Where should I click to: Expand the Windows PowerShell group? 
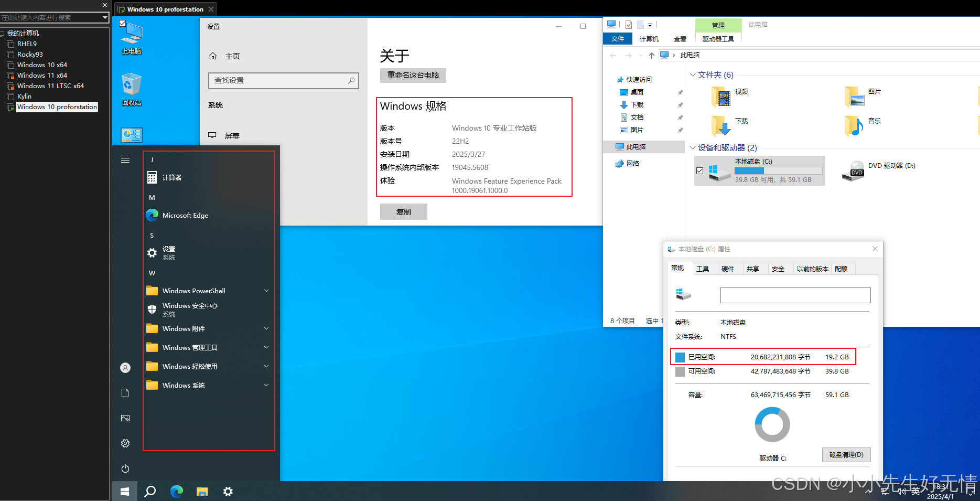pos(266,291)
